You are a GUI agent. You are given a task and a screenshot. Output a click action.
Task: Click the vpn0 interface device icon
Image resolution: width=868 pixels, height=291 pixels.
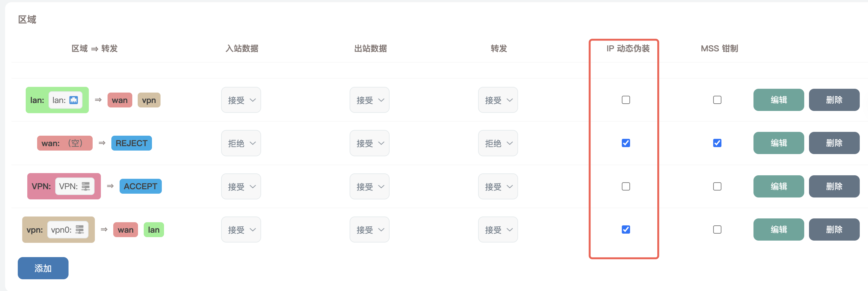tap(80, 230)
